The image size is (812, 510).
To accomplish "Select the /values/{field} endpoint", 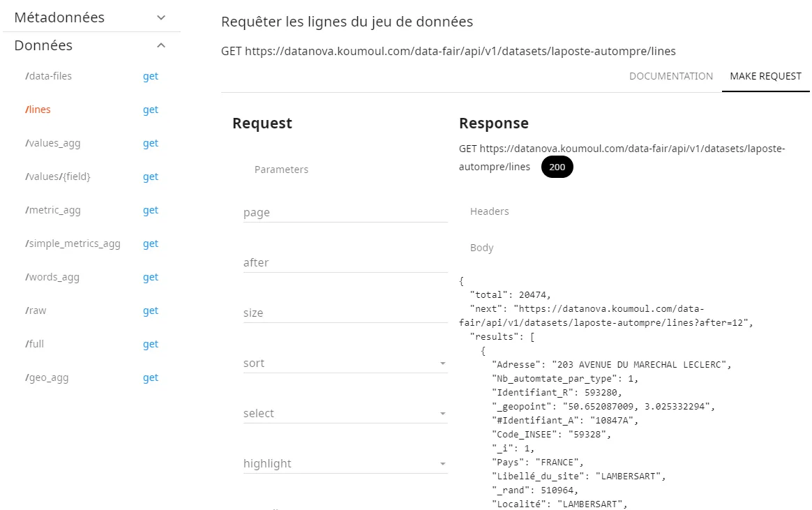I will [x=57, y=177].
